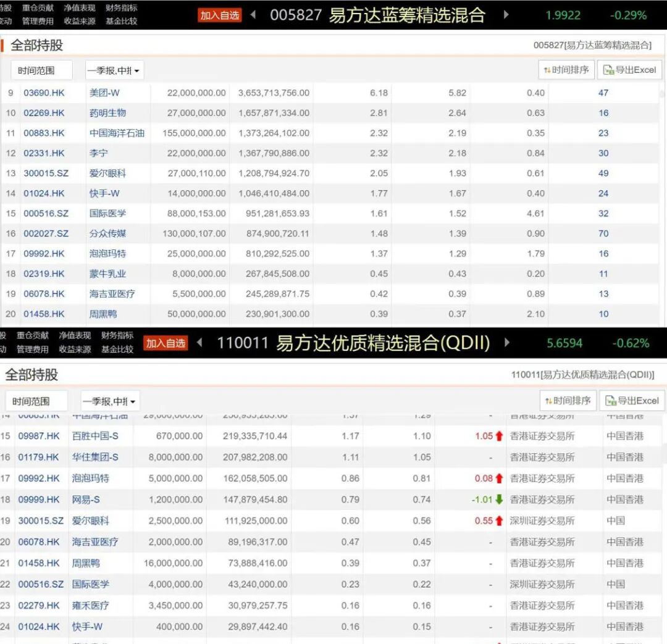Open 中国海洋石油 stock name in row 11
This screenshot has height=644, width=667.
click(x=117, y=133)
